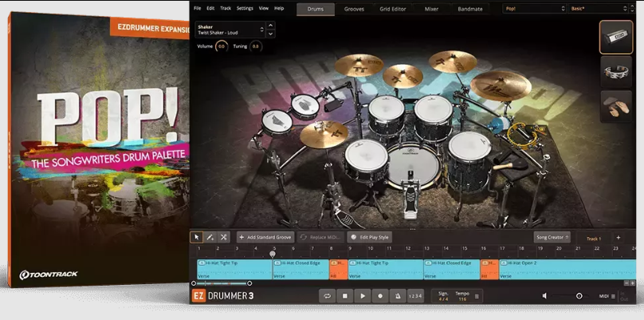Select the hand claps thumbnail

pyautogui.click(x=615, y=107)
